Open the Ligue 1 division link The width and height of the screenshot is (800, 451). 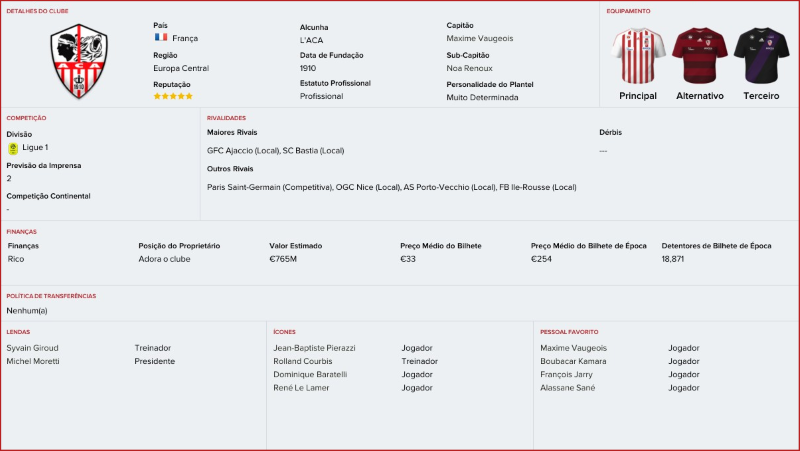pos(35,147)
